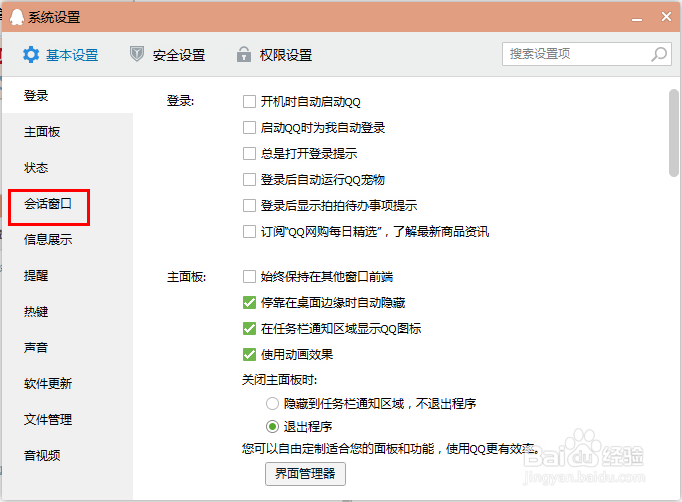682x502 pixels.
Task: Select 登录 in the left sidebar
Action: [x=67, y=95]
